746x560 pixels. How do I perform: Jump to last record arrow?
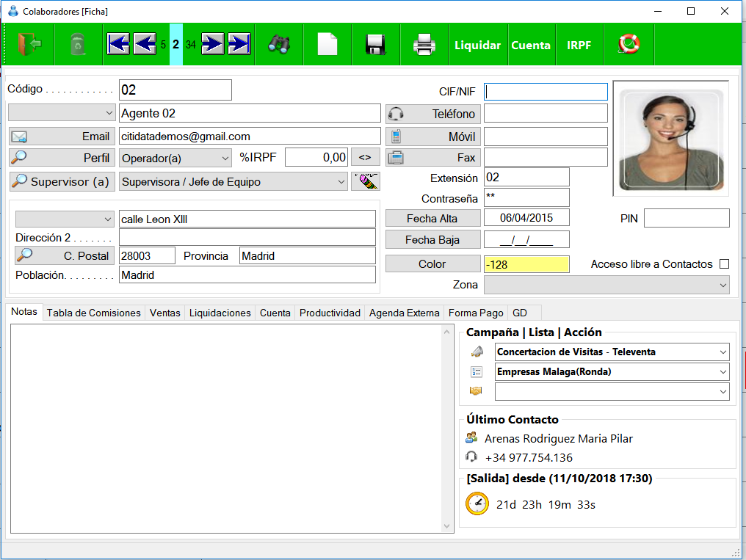[x=239, y=45]
